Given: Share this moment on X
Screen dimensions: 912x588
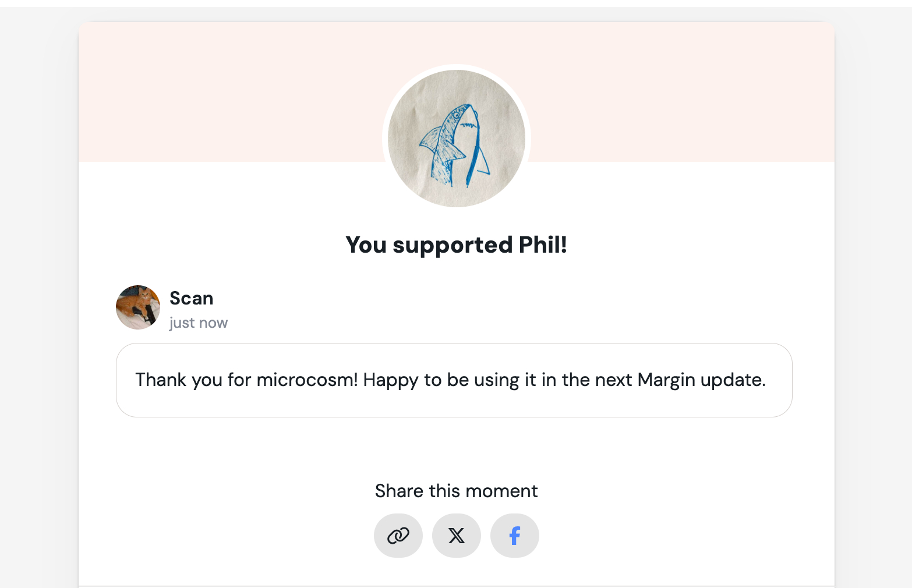Looking at the screenshot, I should click(x=457, y=536).
